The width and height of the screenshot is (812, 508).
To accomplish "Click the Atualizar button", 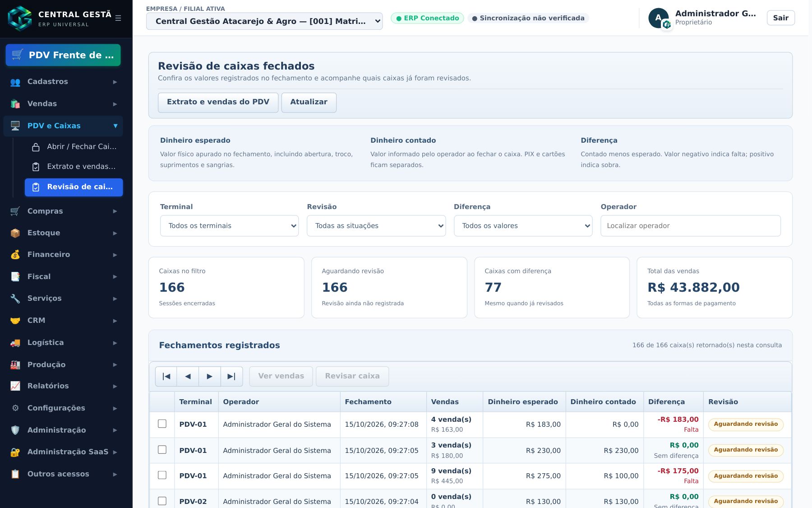I will tap(309, 103).
